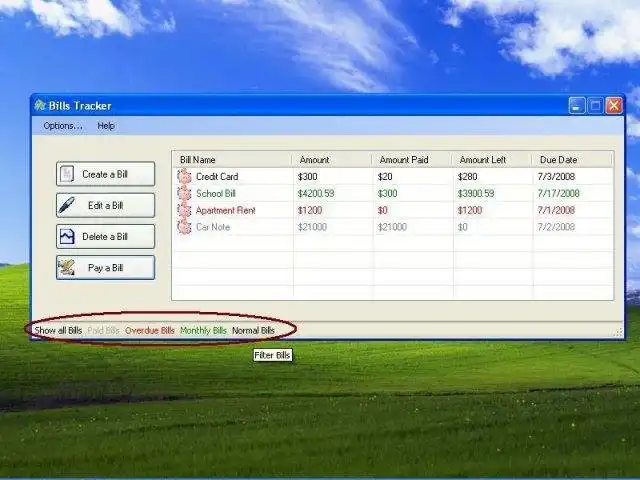Click the Bills Tracker title bar app icon
This screenshot has height=480, width=640.
[40, 105]
